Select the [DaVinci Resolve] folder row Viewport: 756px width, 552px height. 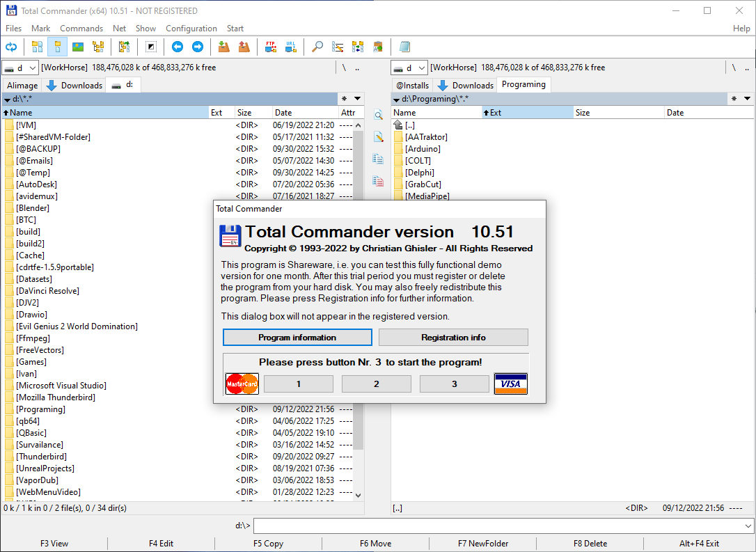[178, 291]
